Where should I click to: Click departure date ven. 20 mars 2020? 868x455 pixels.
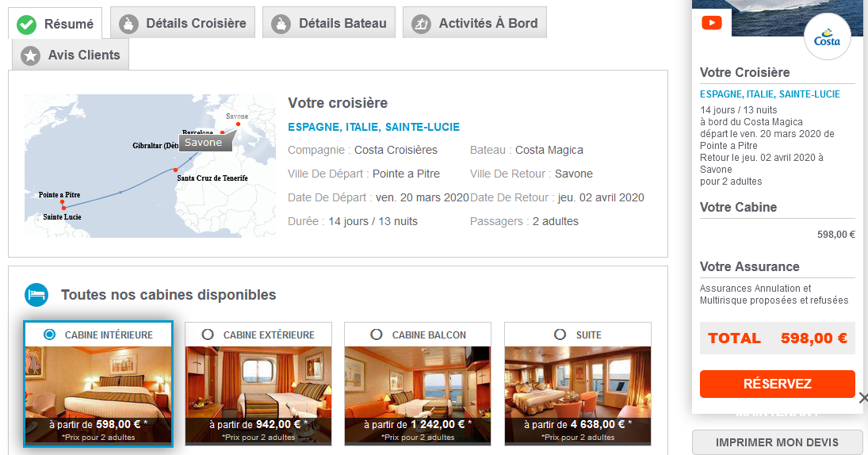coord(423,197)
